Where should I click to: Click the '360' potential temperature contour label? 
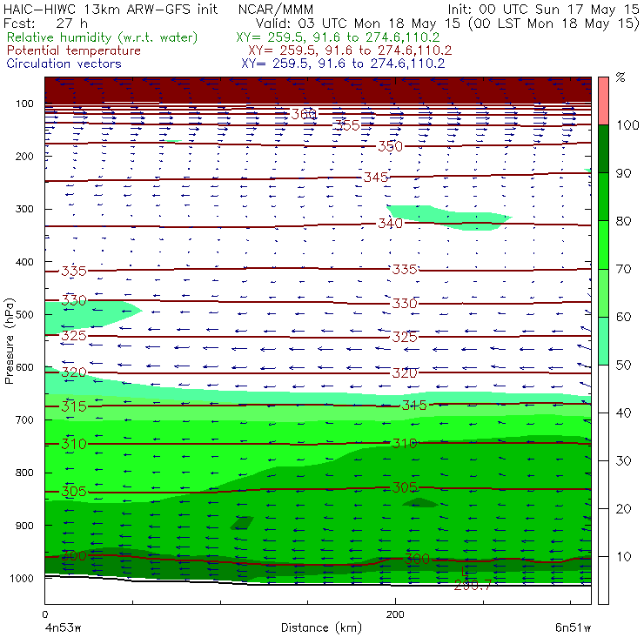click(x=304, y=114)
